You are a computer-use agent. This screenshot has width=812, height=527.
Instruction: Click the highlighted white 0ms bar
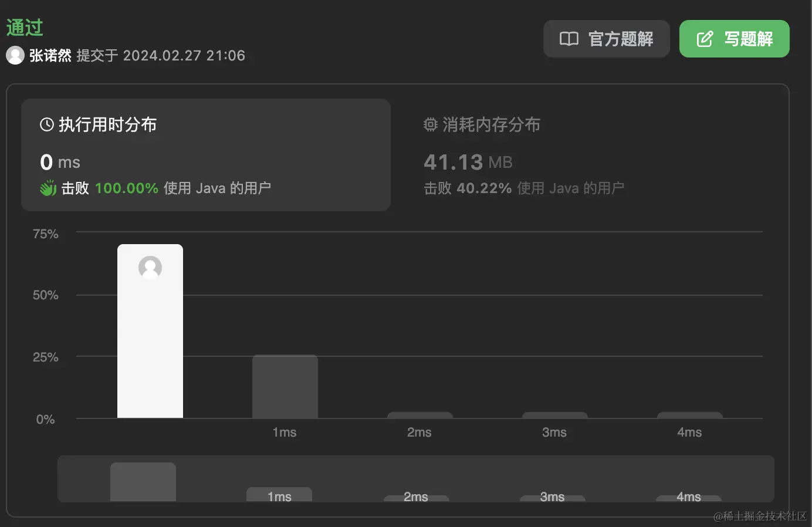click(150, 331)
